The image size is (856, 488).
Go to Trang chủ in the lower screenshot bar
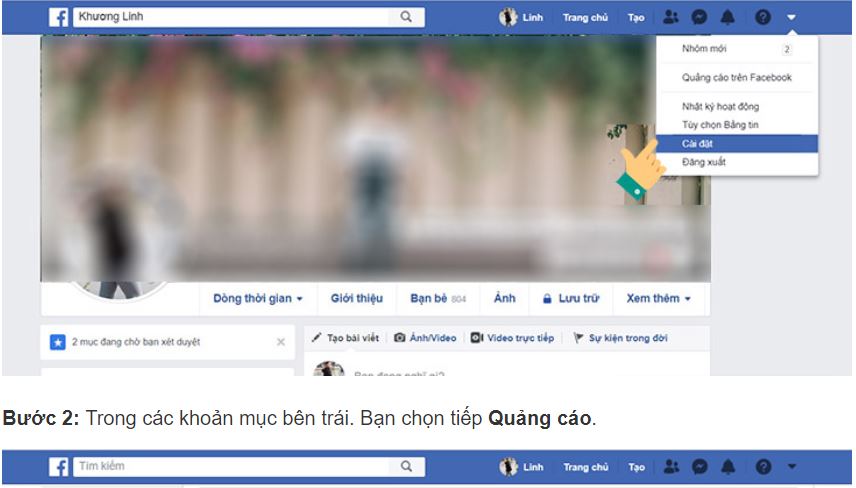[586, 467]
